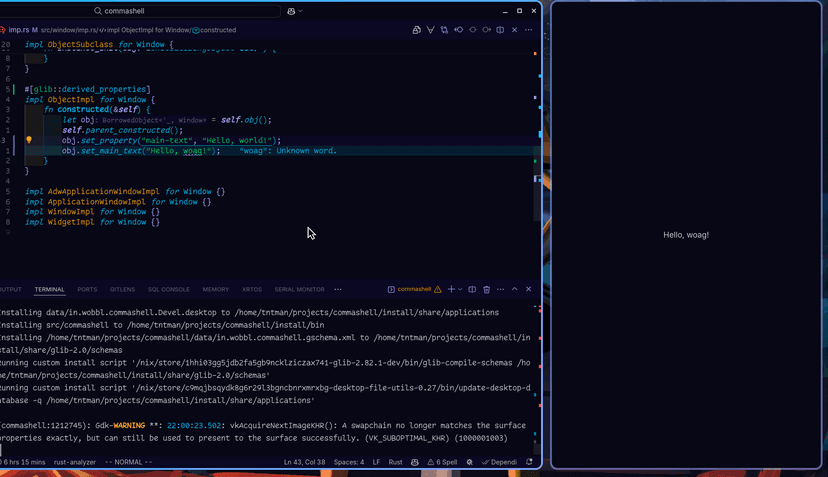Close the terminal panel
Viewport: 828px width, 477px height.
click(530, 289)
